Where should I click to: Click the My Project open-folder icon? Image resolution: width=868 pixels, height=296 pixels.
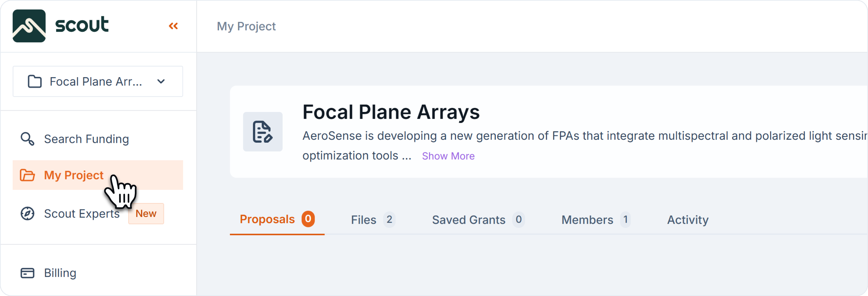(27, 175)
